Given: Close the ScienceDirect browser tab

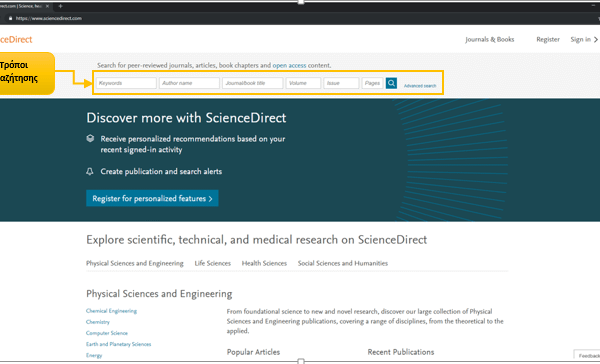Looking at the screenshot, I should pos(47,6).
